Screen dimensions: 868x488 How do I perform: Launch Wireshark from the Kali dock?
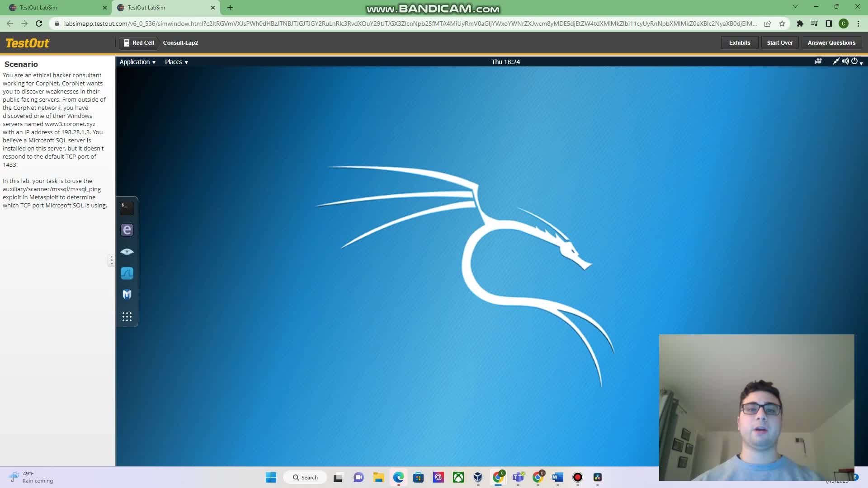(127, 273)
